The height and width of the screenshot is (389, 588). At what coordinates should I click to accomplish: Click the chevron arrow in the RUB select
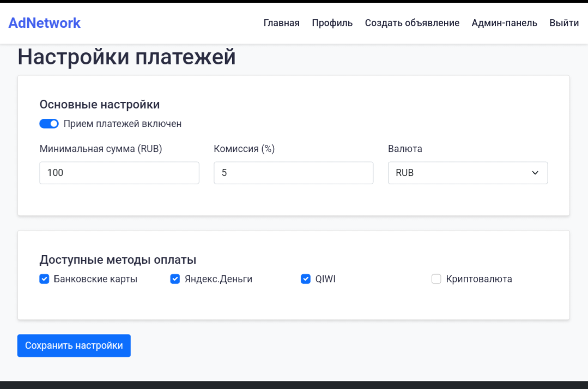(535, 173)
